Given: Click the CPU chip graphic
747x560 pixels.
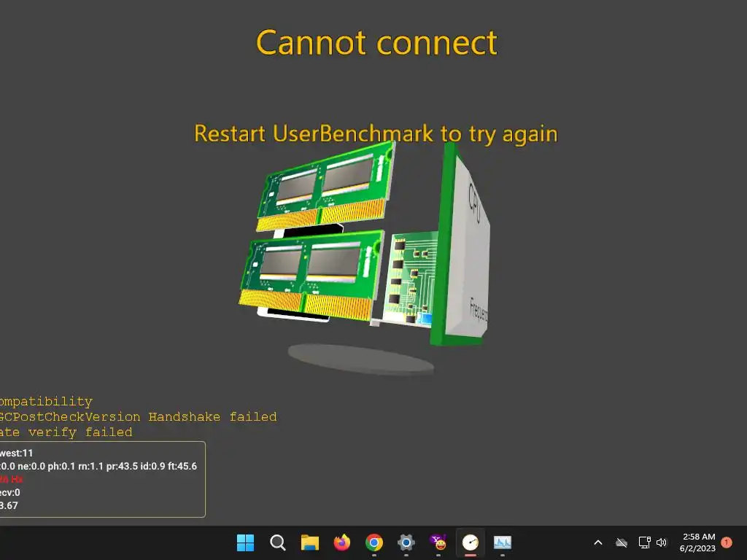Looking at the screenshot, I should click(x=461, y=245).
